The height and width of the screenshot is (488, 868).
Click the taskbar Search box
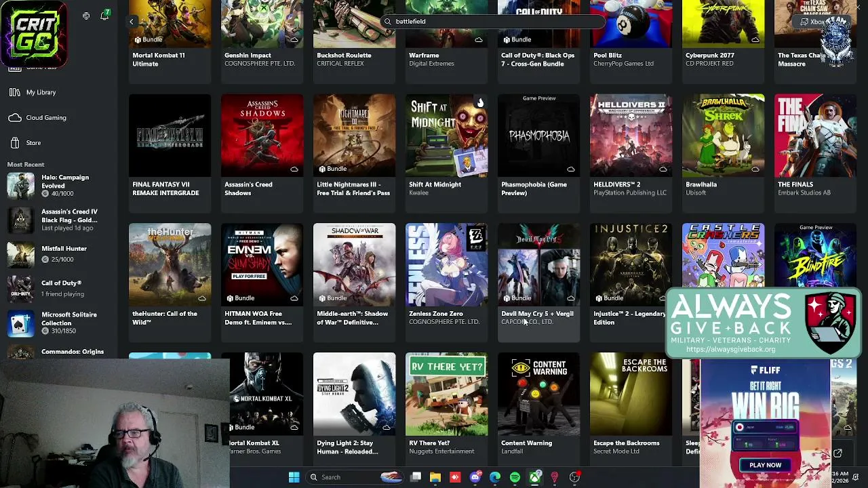[x=355, y=477]
